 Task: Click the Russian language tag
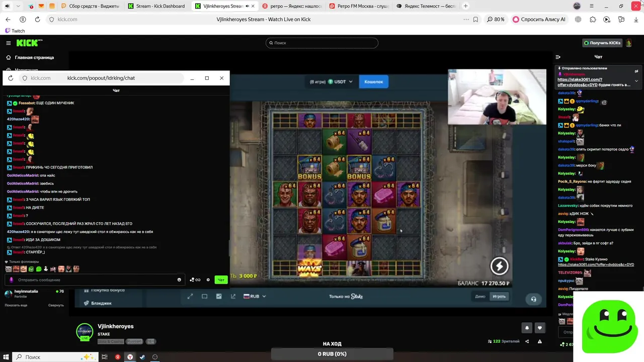(x=134, y=341)
